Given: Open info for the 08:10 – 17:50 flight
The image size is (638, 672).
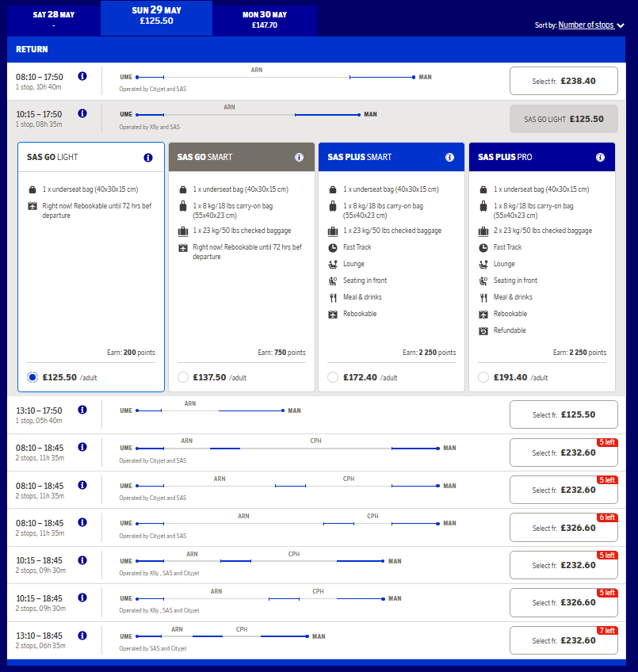Looking at the screenshot, I should 82,76.
